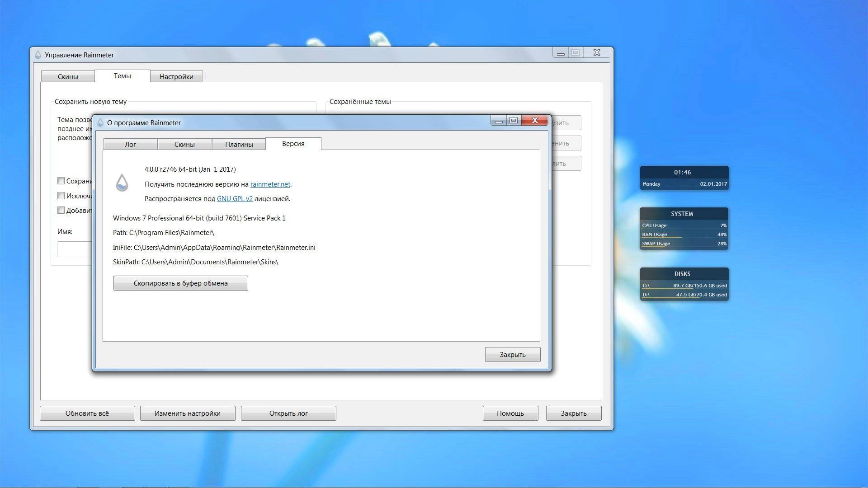Minimize the About Rainmeter dialog
The image size is (868, 488).
pos(499,120)
